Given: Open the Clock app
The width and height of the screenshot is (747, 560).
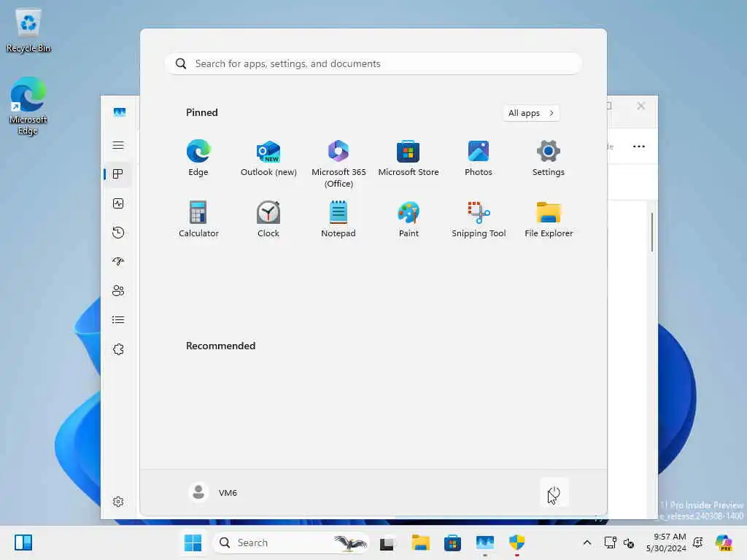Looking at the screenshot, I should (x=268, y=219).
